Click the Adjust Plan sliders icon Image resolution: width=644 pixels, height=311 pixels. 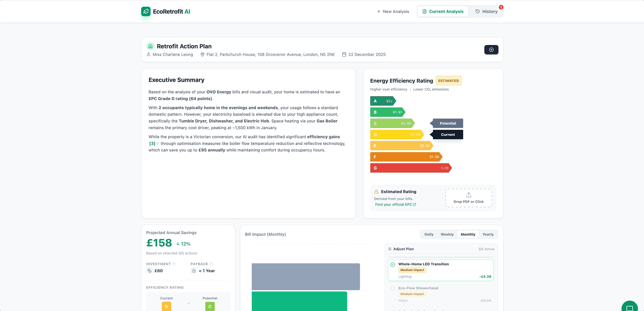[390, 249]
